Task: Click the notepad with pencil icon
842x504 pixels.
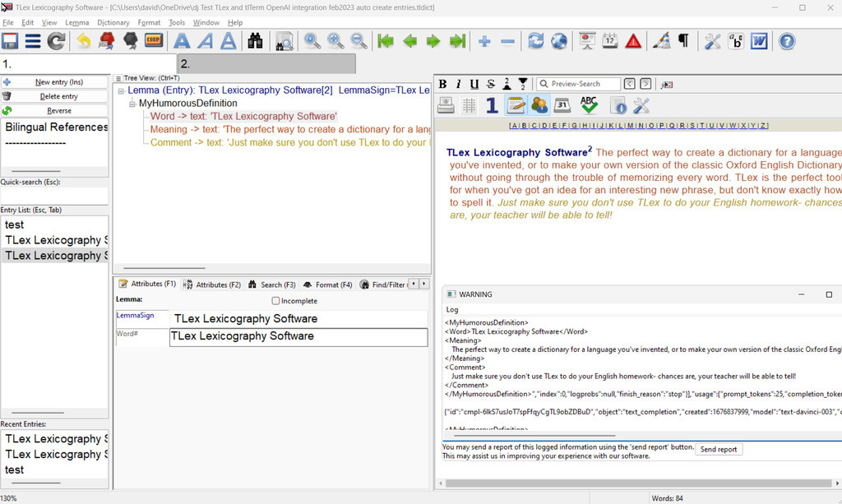Action: coord(516,105)
